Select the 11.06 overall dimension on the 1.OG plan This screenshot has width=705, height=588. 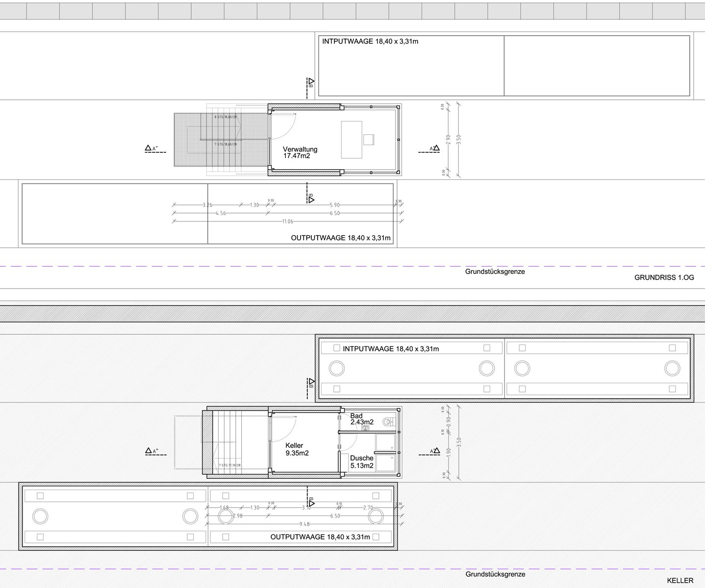[288, 221]
